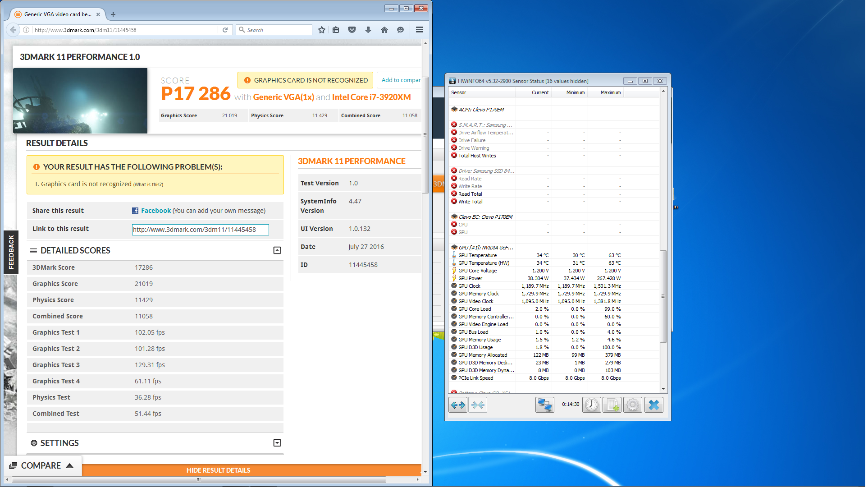This screenshot has height=488, width=868.
Task: Open the Firefox hamburger menu
Action: (x=420, y=30)
